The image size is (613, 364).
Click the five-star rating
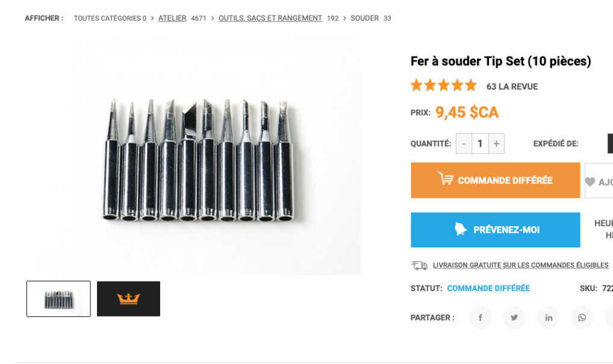click(x=444, y=85)
